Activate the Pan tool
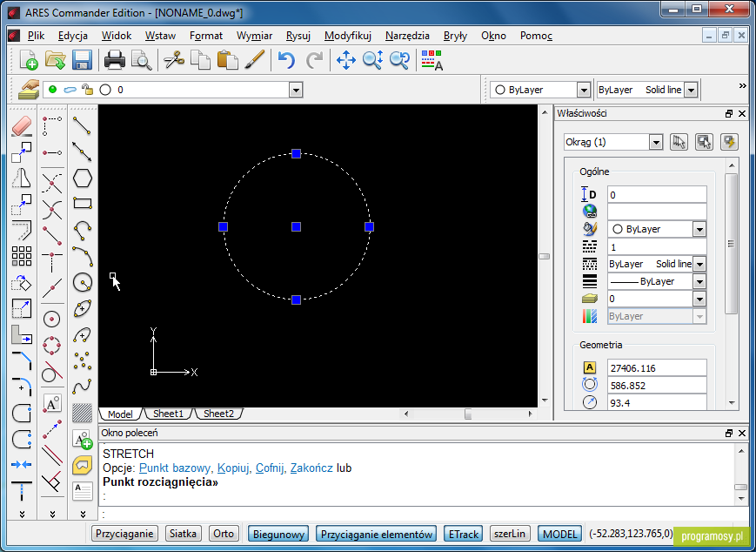 (345, 60)
